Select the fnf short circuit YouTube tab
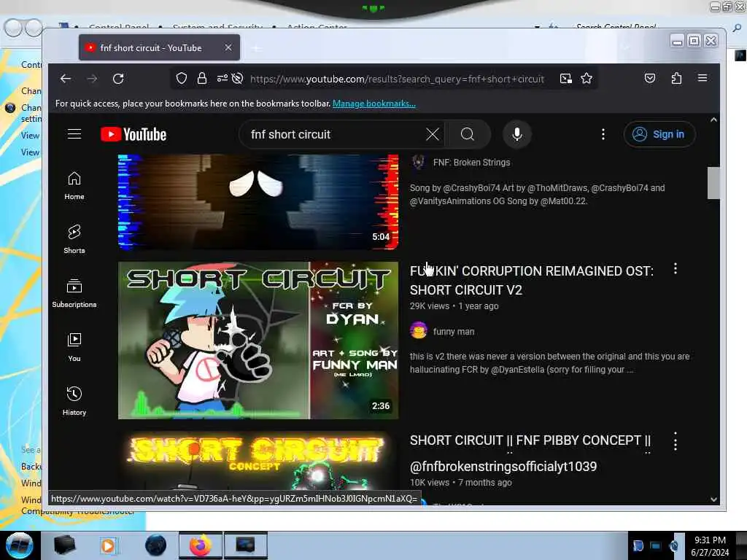 (x=159, y=47)
